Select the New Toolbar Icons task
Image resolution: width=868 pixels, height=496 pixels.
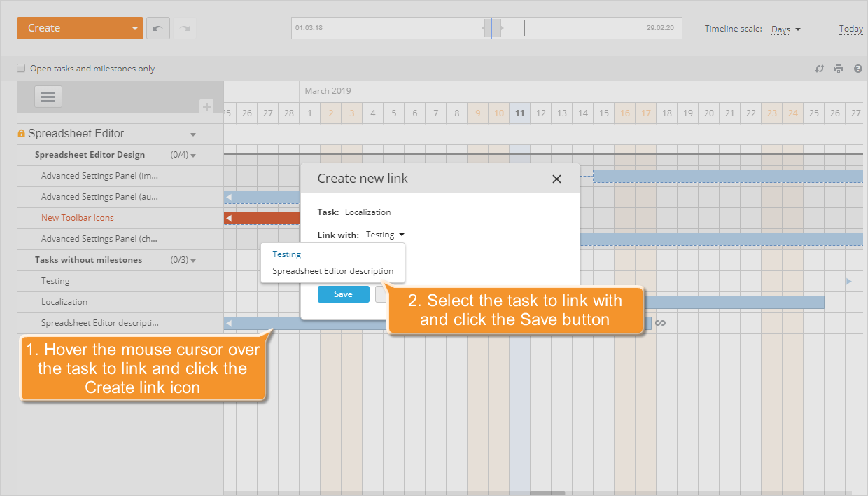click(x=77, y=217)
